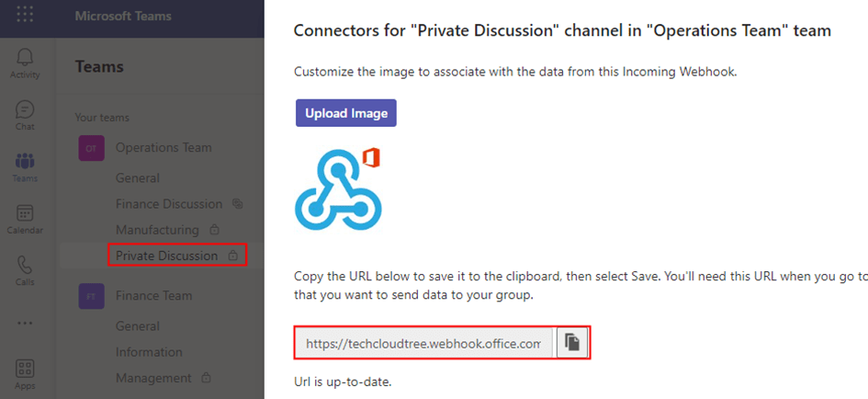
Task: Open the Management channel
Action: click(153, 378)
